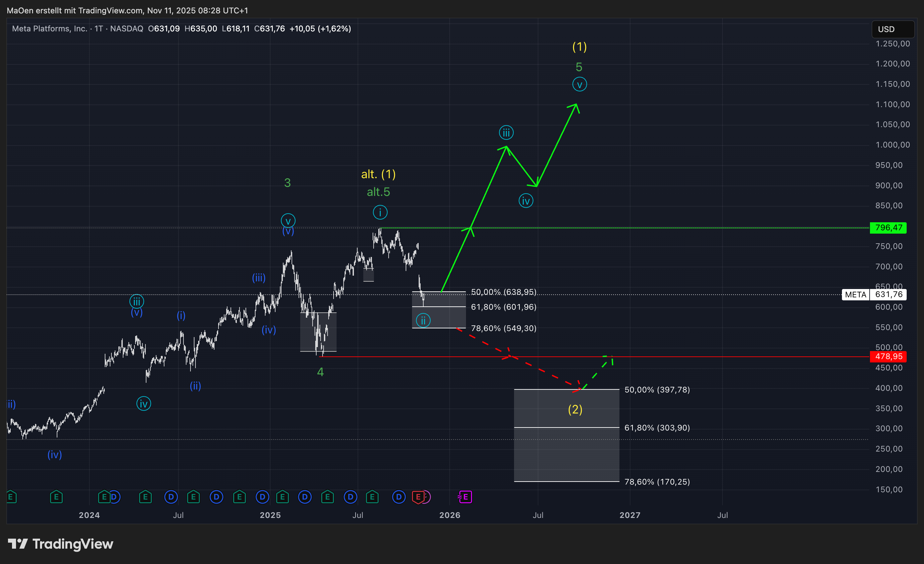
Task: Click the yellow alt. (1) wave label
Action: 378,174
